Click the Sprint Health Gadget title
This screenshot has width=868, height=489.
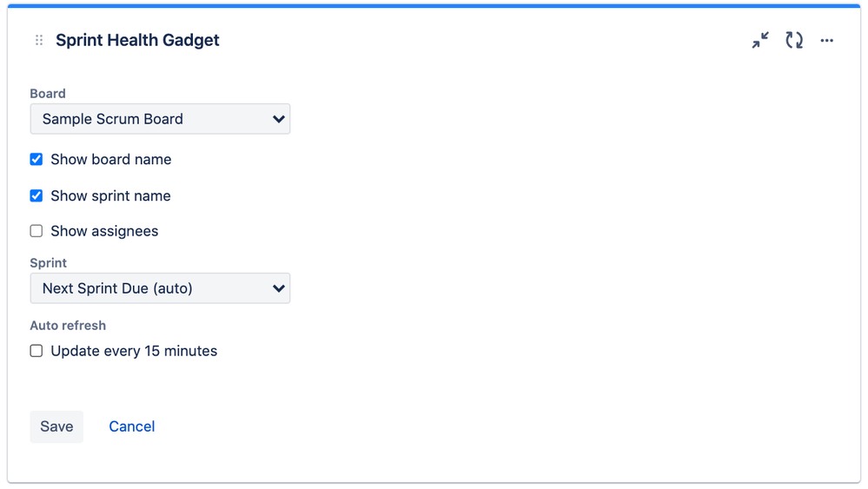click(137, 40)
